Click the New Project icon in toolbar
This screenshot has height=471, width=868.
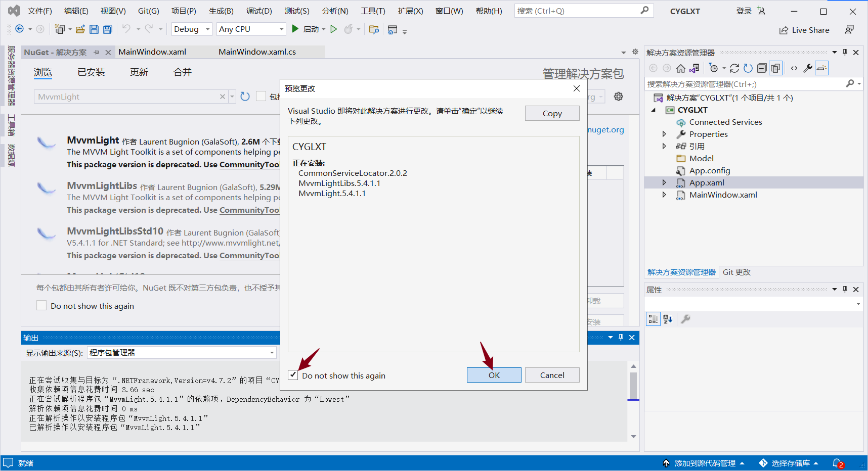(60, 29)
